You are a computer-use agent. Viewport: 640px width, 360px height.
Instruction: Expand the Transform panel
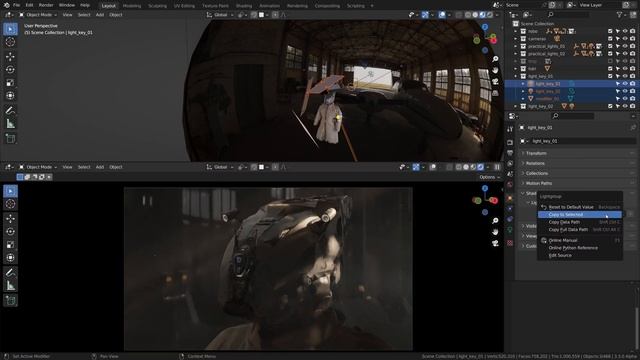(x=578, y=153)
